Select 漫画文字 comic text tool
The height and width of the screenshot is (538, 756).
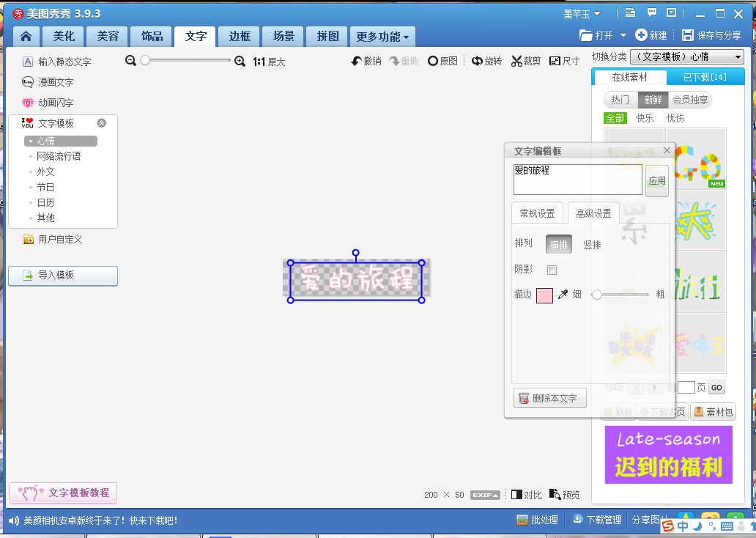(x=48, y=82)
